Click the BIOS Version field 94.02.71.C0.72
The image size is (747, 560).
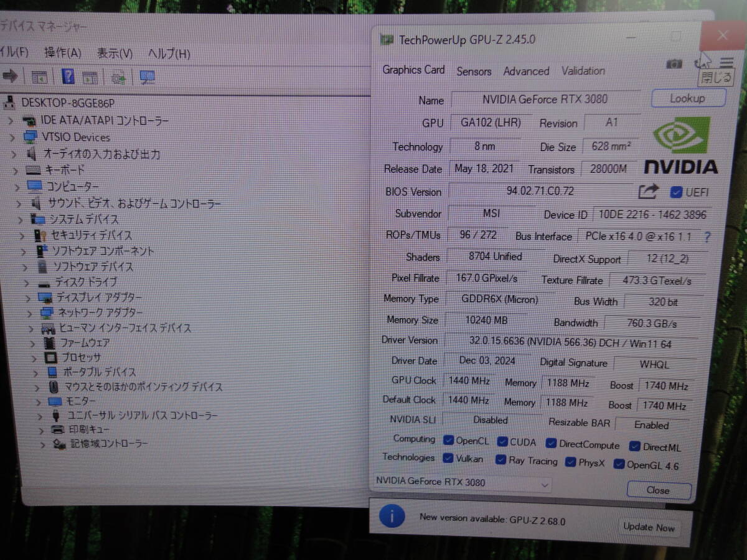pyautogui.click(x=540, y=191)
